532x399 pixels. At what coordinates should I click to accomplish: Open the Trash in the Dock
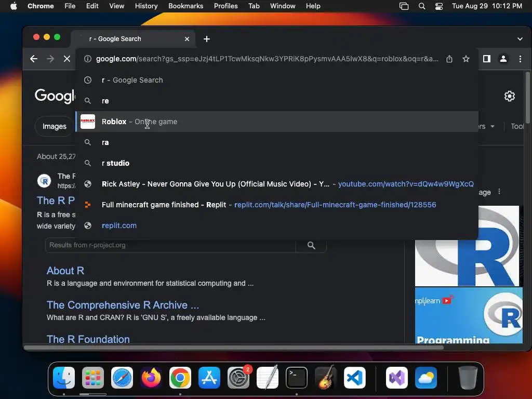(x=468, y=378)
